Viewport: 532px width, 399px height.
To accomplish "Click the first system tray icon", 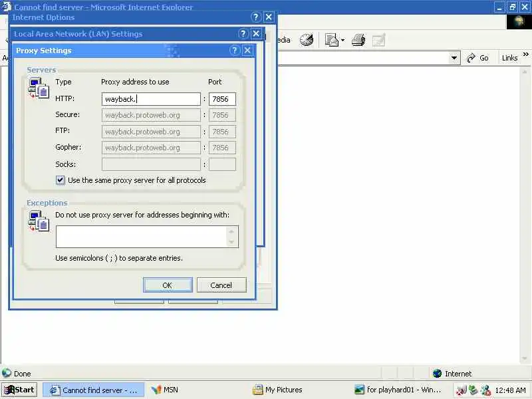I will [462, 390].
